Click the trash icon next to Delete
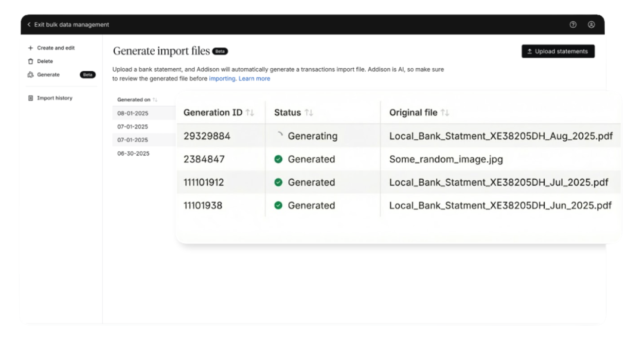This screenshot has height=356, width=644. tap(30, 61)
